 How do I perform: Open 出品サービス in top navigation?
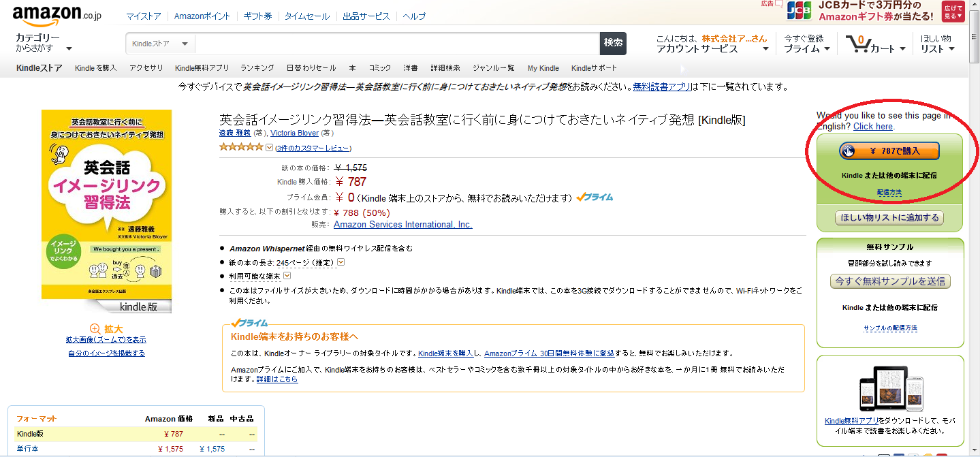[366, 16]
